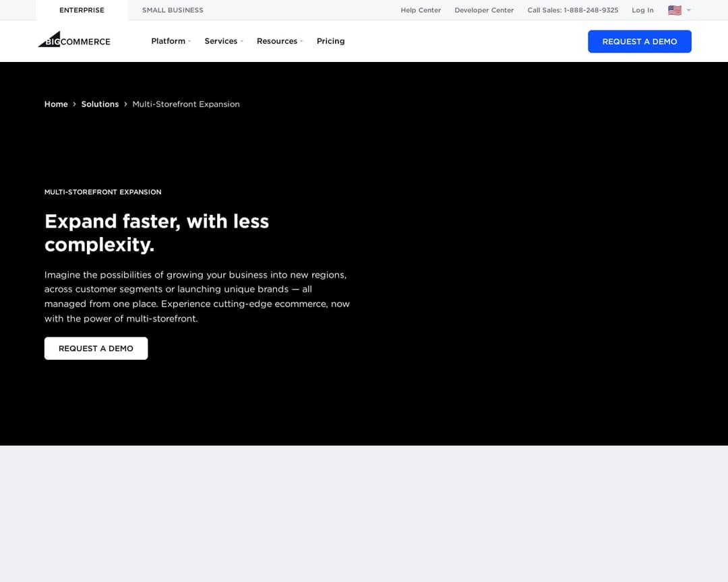The width and height of the screenshot is (728, 582).
Task: Open the Pricing page
Action: click(330, 41)
